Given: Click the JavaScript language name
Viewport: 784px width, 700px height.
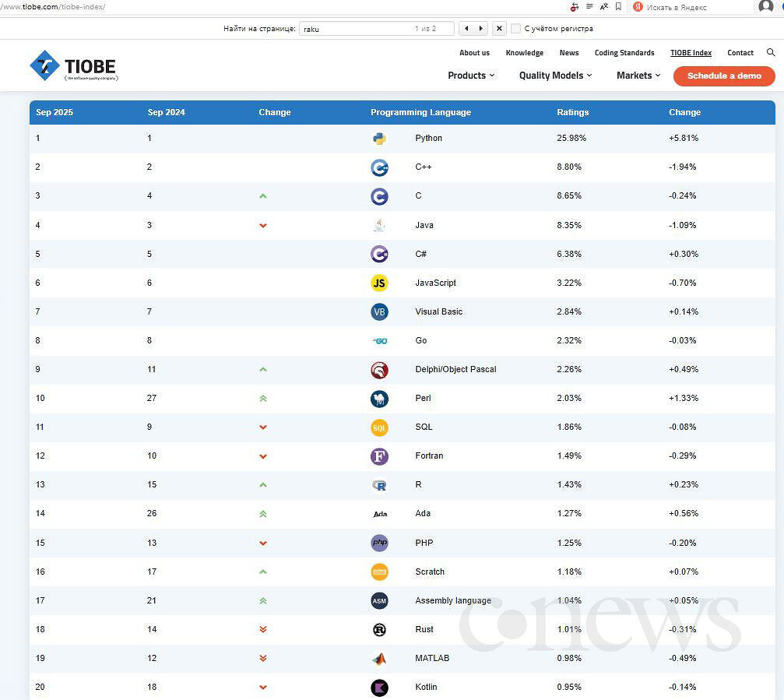Looking at the screenshot, I should coord(435,283).
